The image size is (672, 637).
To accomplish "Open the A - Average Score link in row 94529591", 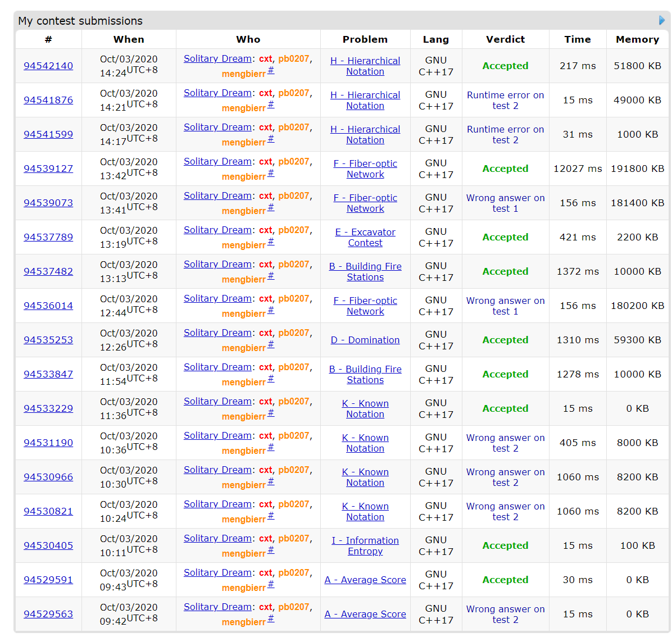I will [x=365, y=580].
